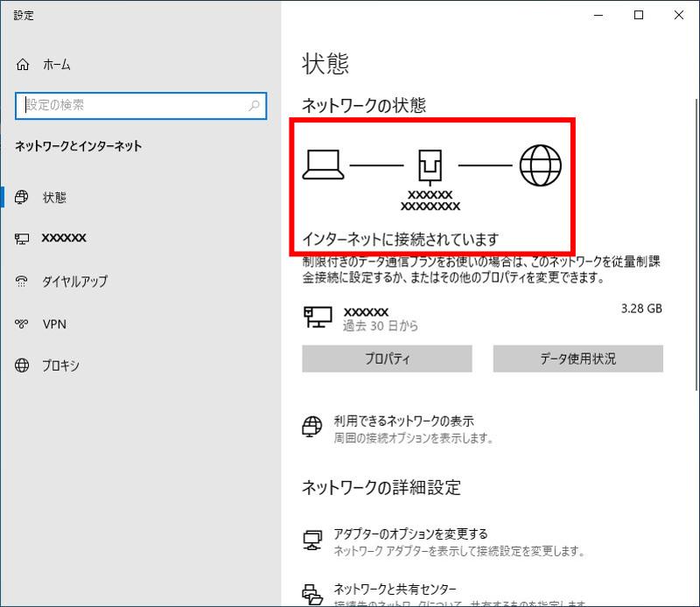Click the monitor icon beside 3.28 GB entry
700x607 pixels.
tap(318, 317)
